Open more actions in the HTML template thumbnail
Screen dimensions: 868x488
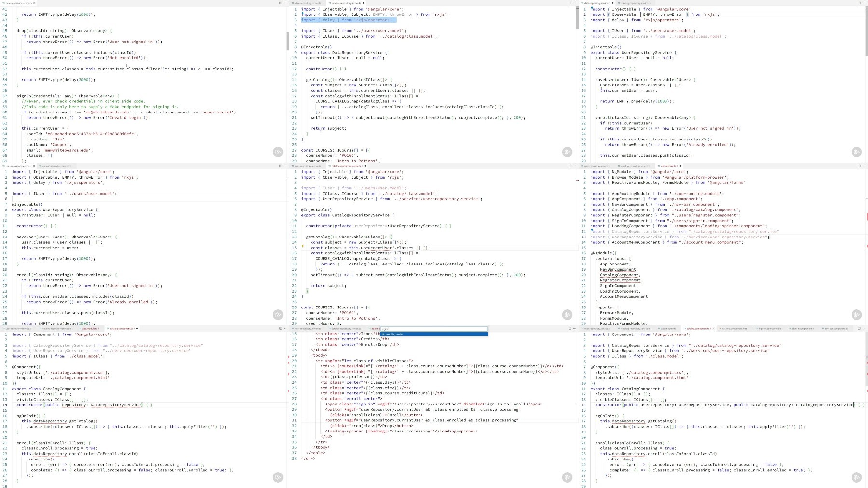574,328
